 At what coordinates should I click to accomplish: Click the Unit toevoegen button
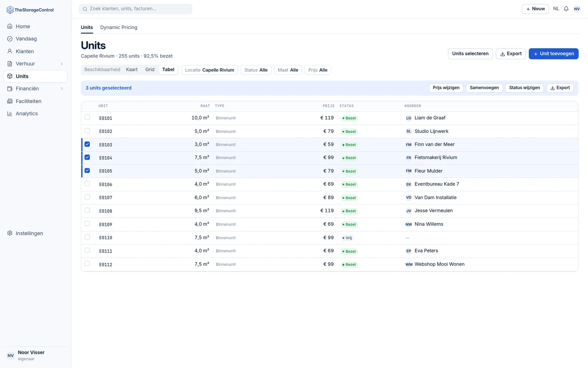coord(553,54)
